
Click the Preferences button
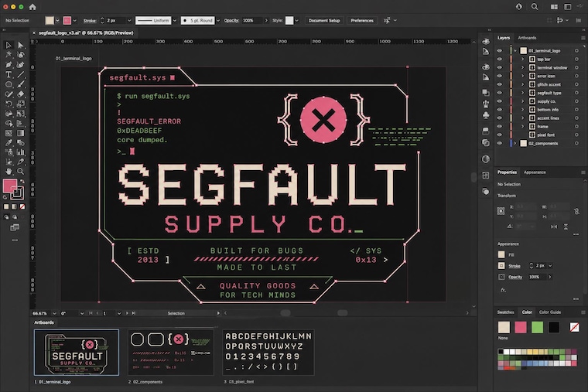362,21
